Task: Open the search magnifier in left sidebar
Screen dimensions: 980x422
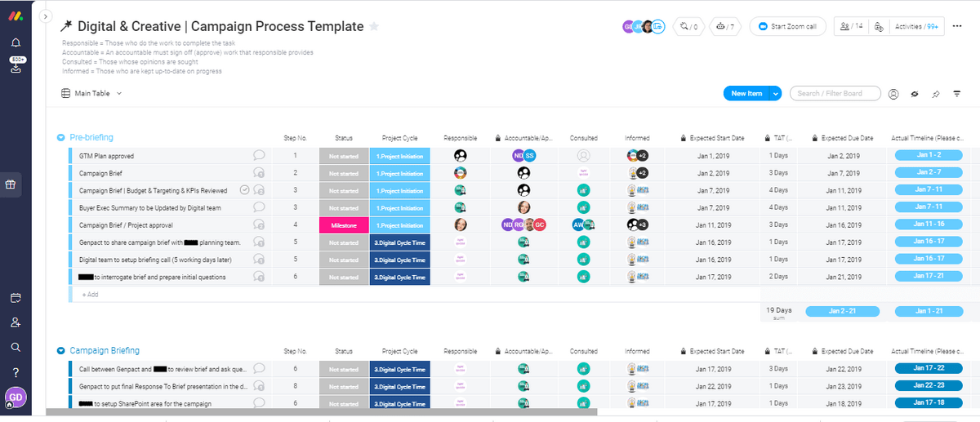Action: pos(16,347)
